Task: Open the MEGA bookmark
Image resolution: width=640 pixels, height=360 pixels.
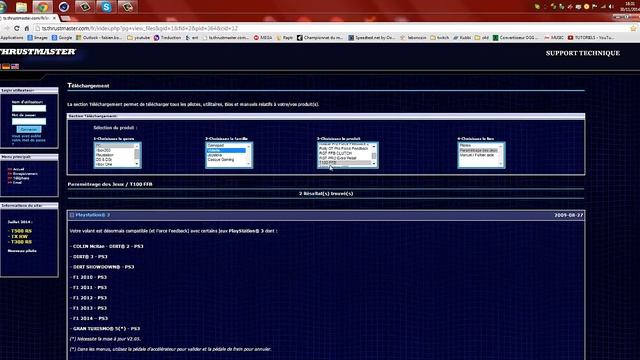Action: (263, 38)
